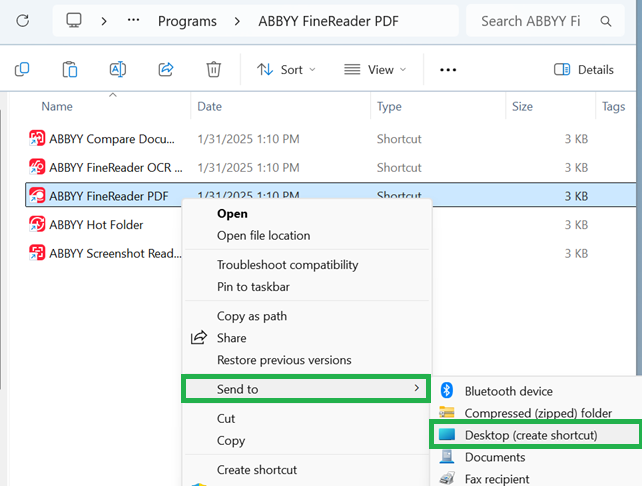Expand the See more ellipsis in toolbar

(x=448, y=70)
